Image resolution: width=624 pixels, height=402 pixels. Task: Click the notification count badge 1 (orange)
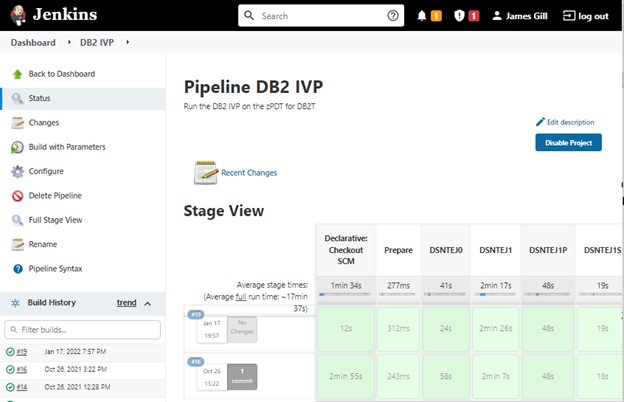(x=436, y=16)
